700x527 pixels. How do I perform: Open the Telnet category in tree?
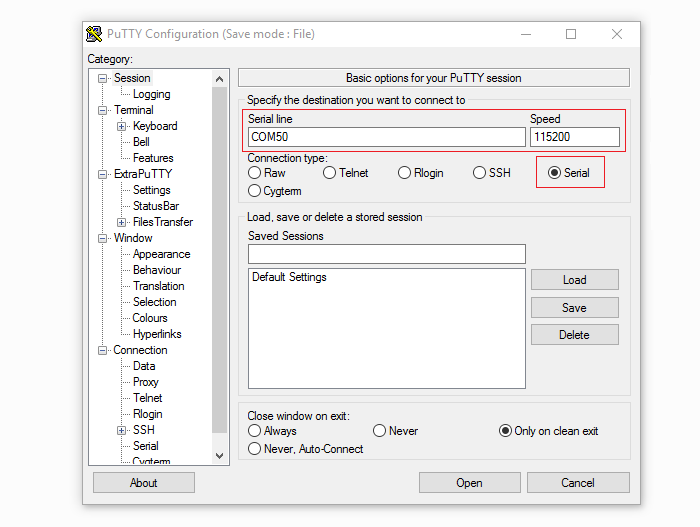pos(147,398)
